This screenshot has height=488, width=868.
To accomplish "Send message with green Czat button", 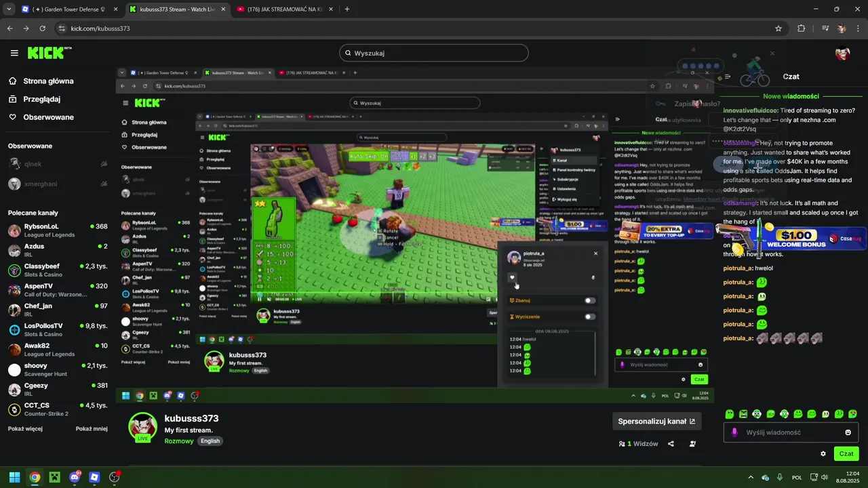I will [846, 454].
